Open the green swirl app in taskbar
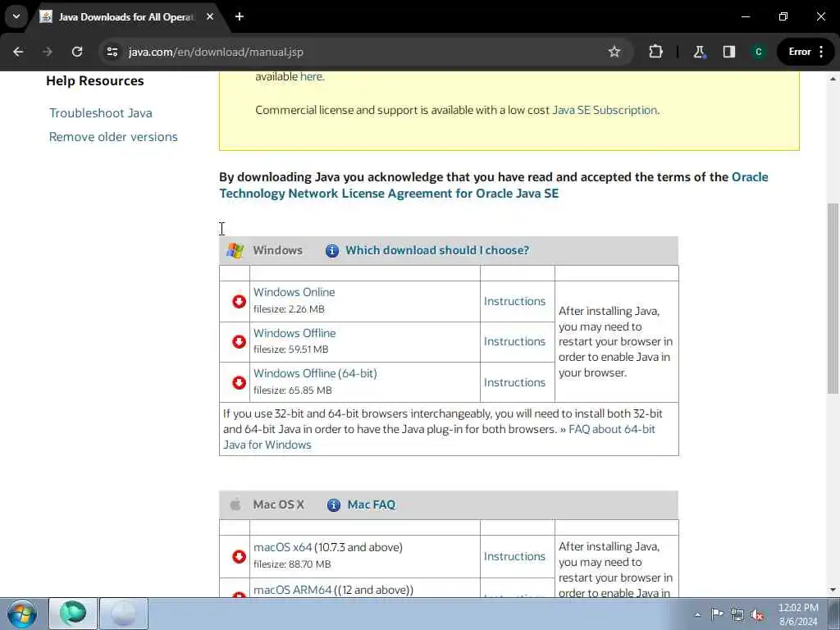 coord(73,614)
